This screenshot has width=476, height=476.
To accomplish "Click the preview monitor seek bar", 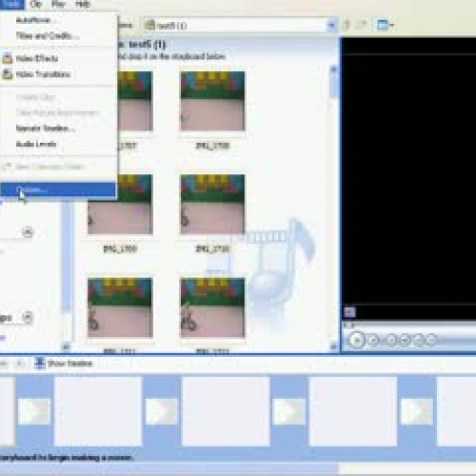I will coord(409,326).
